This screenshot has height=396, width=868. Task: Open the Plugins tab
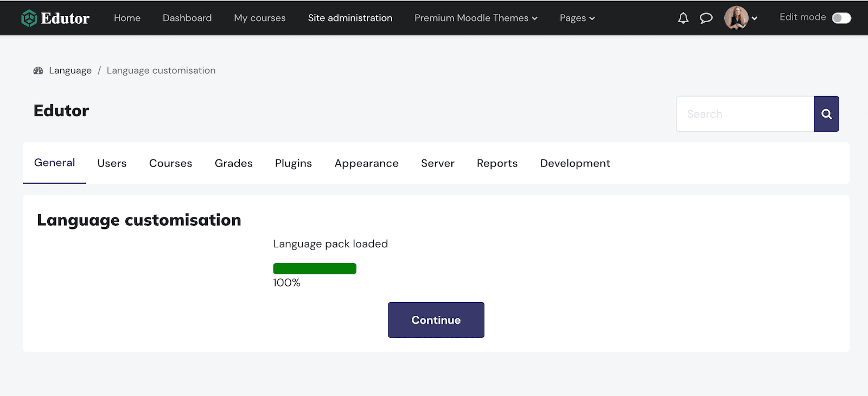293,163
